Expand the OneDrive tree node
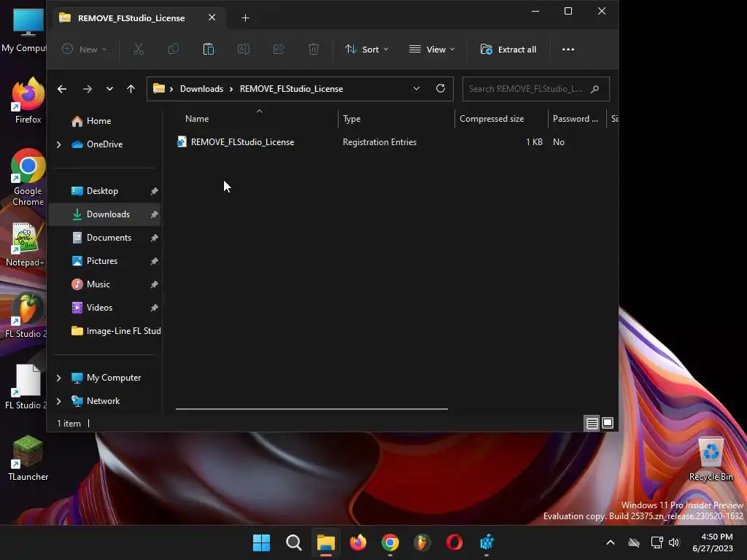 point(58,144)
